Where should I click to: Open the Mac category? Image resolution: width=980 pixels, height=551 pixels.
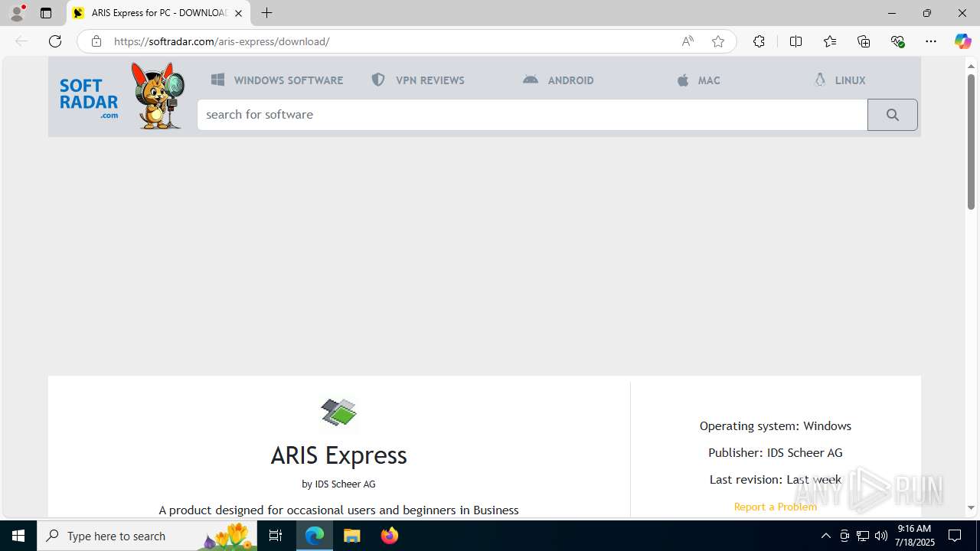[698, 80]
